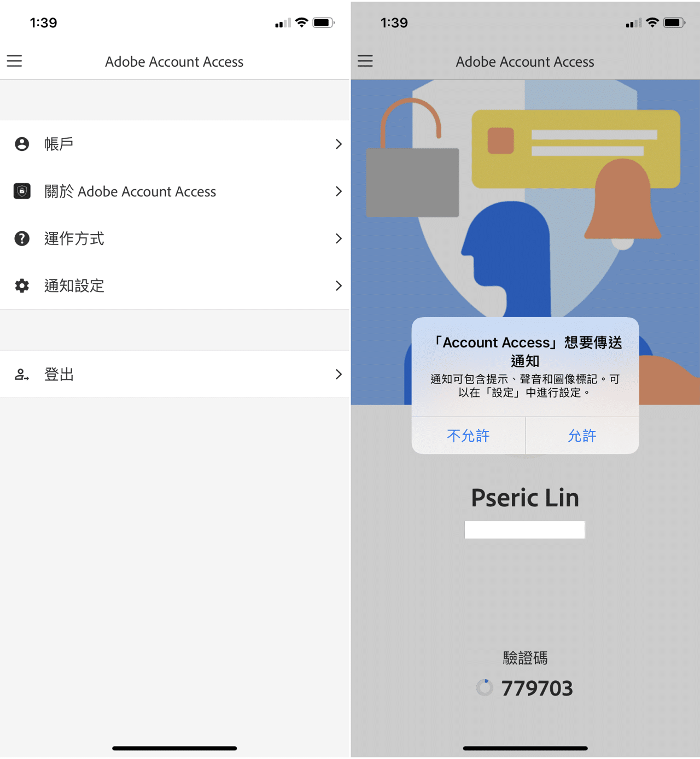Tap the verification code 779703

coord(536,688)
